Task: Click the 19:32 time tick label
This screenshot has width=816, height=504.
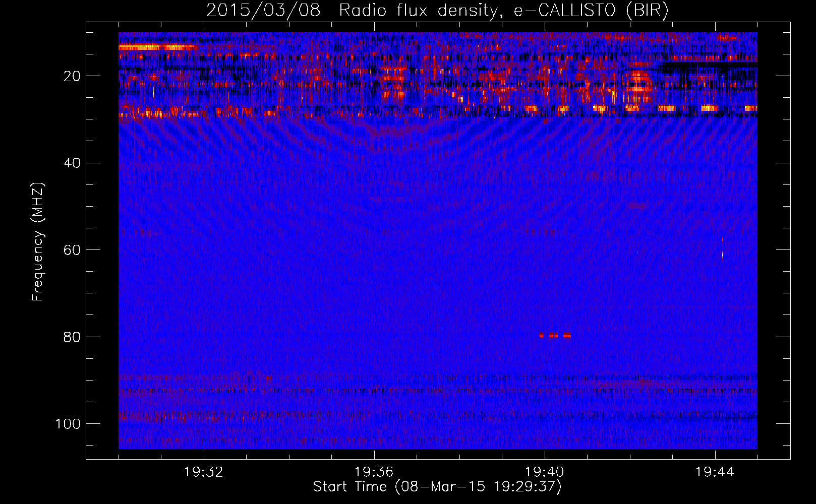Action: coord(204,472)
